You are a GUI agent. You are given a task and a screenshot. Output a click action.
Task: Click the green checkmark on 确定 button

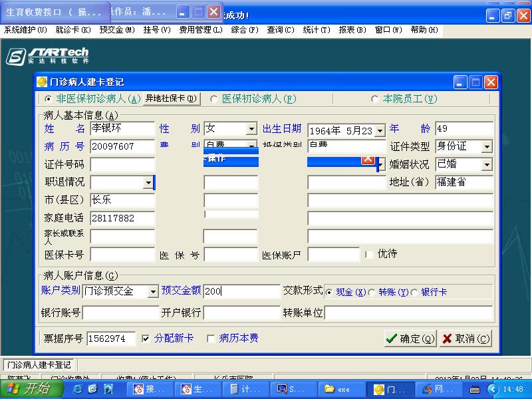392,338
